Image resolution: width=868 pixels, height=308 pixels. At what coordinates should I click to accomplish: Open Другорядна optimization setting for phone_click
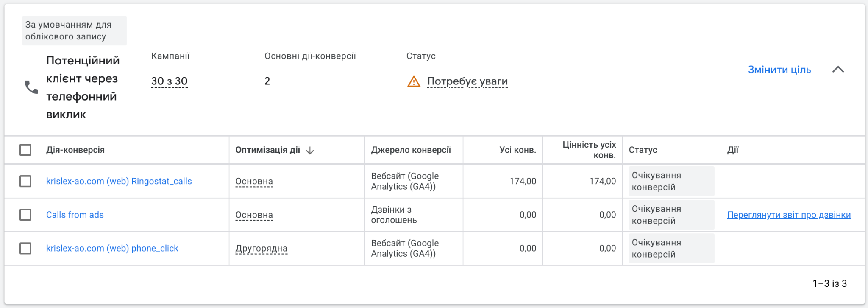pos(262,248)
